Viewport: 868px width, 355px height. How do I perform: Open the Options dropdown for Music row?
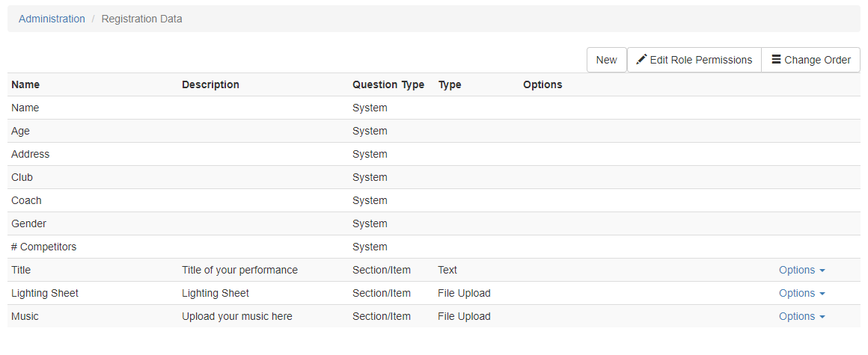click(x=802, y=316)
